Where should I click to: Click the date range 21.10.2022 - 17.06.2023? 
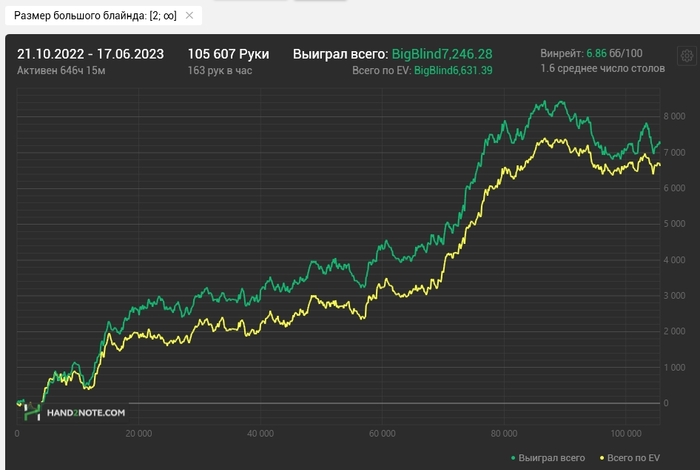[90, 54]
